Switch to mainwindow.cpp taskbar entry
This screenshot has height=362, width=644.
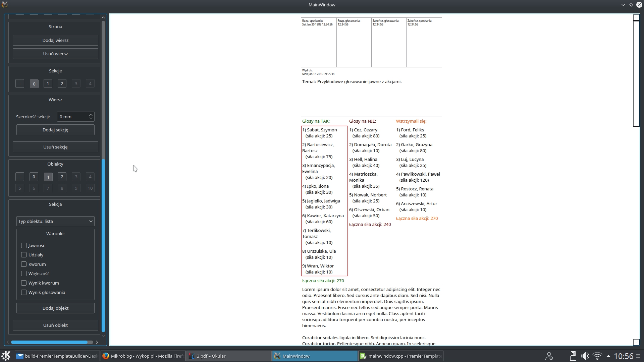(x=401, y=356)
